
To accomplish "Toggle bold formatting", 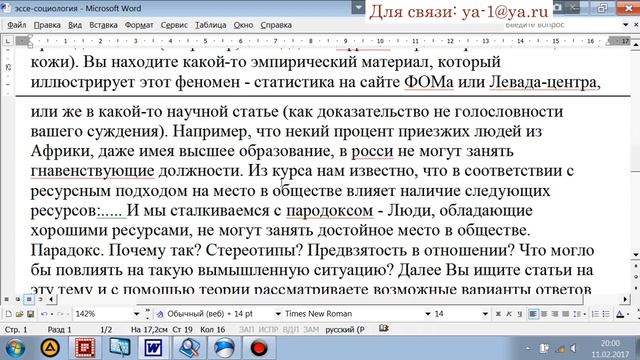I will pos(498,314).
